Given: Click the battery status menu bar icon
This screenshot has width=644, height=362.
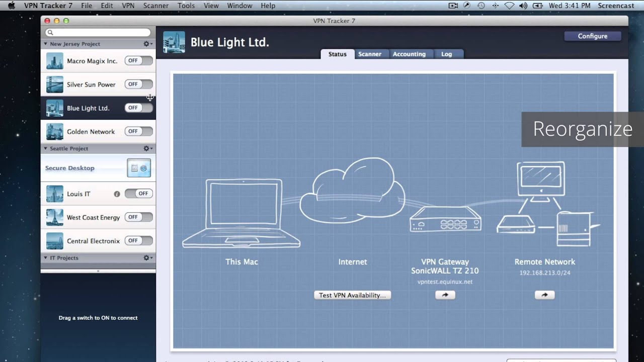Looking at the screenshot, I should [538, 6].
